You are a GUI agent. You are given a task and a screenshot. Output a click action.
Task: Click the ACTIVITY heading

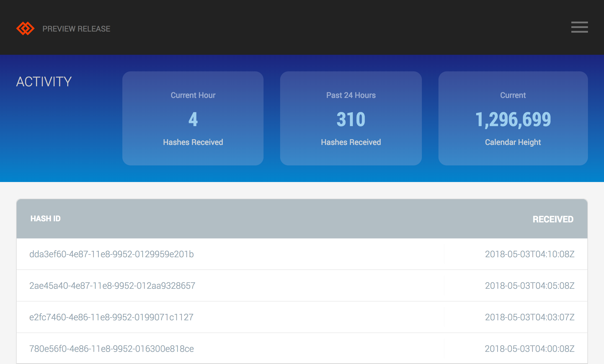click(x=44, y=82)
